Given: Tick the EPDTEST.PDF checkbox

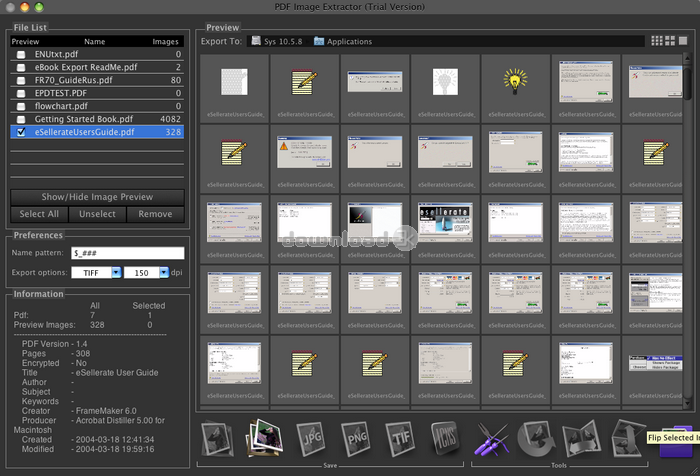Looking at the screenshot, I should tap(21, 93).
